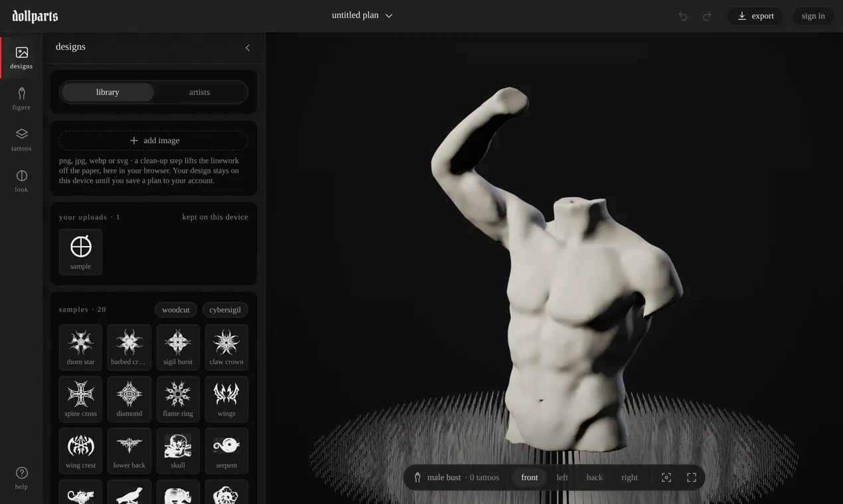Screen dimensions: 843x504
Task: Switch the view to right
Action: tap(629, 477)
